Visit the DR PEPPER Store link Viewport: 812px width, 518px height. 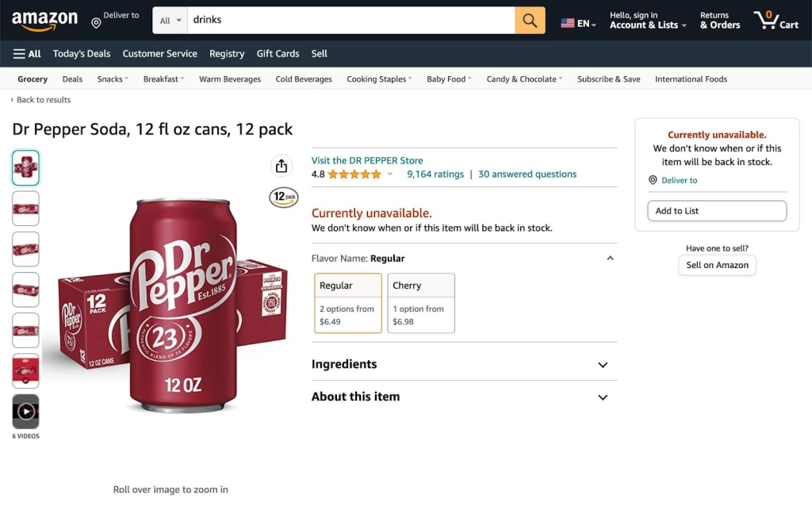pos(367,160)
